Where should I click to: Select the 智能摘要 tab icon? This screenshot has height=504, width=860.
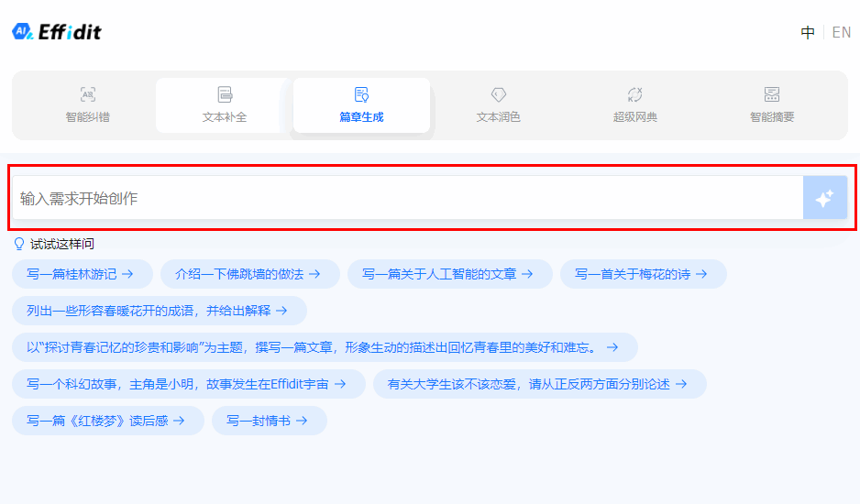coord(771,94)
